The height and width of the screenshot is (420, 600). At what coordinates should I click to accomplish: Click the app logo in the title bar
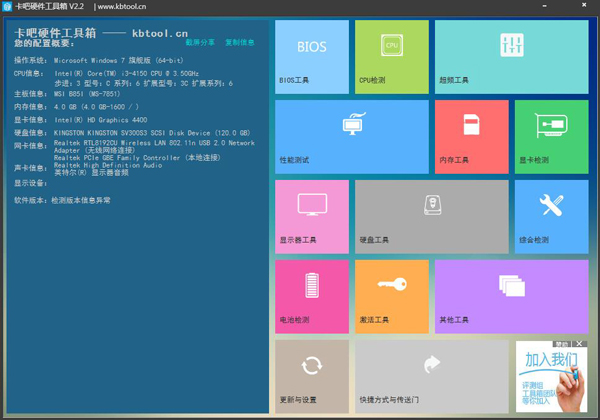(7, 6)
